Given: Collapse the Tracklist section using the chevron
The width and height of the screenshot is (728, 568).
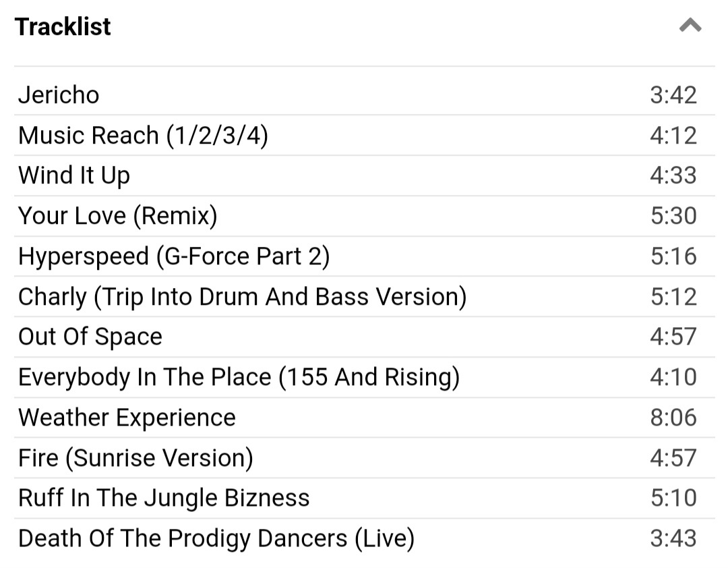Looking at the screenshot, I should coord(689,26).
